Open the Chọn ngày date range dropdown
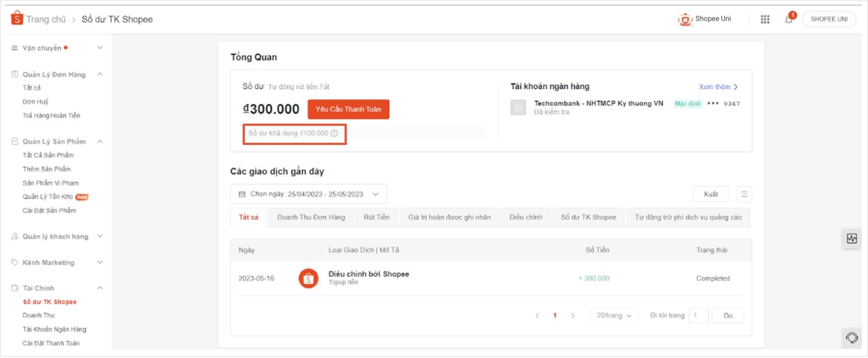This screenshot has width=868, height=358. pos(309,194)
